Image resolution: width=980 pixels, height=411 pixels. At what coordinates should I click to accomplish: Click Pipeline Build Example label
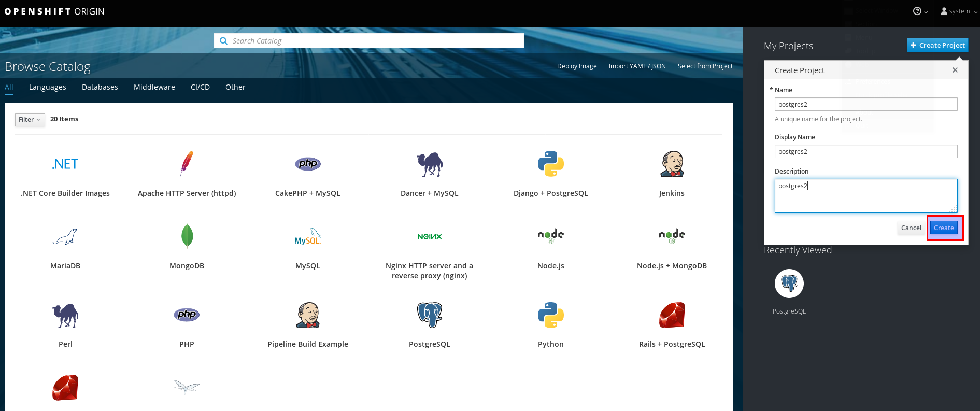[308, 344]
